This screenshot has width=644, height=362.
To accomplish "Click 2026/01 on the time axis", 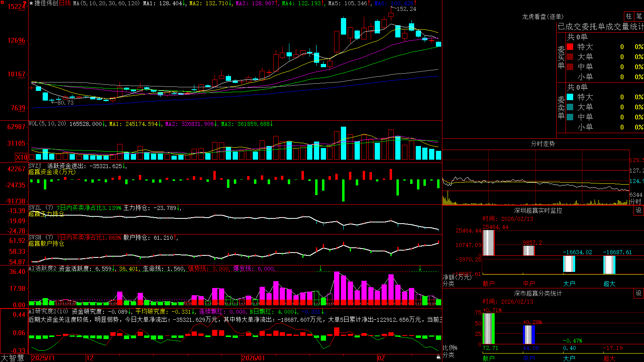I will [x=254, y=358].
